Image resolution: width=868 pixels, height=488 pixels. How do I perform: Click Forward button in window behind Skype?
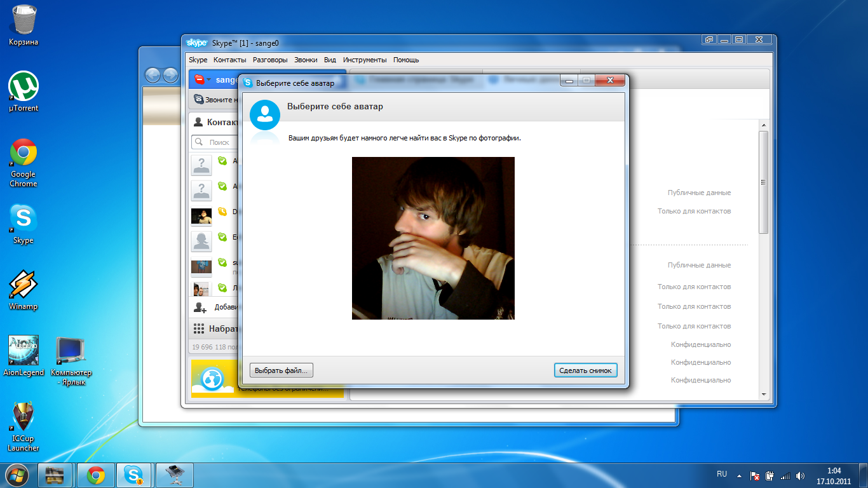[x=170, y=76]
